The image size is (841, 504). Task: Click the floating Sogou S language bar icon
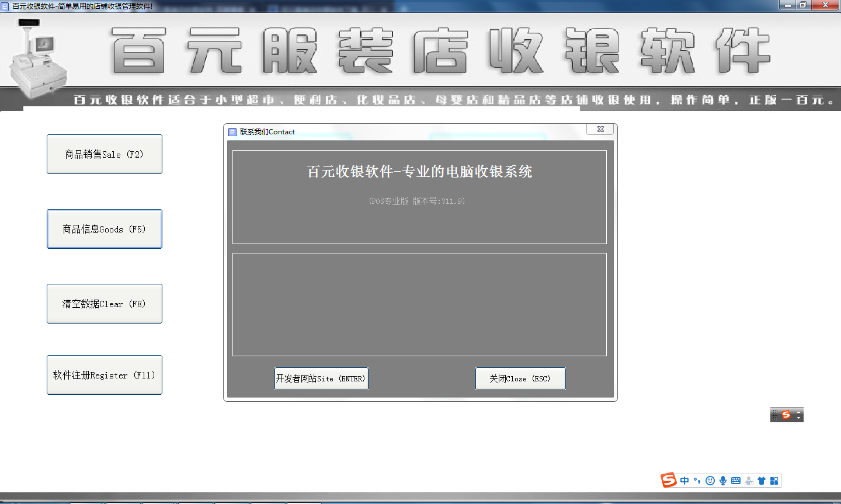[786, 415]
